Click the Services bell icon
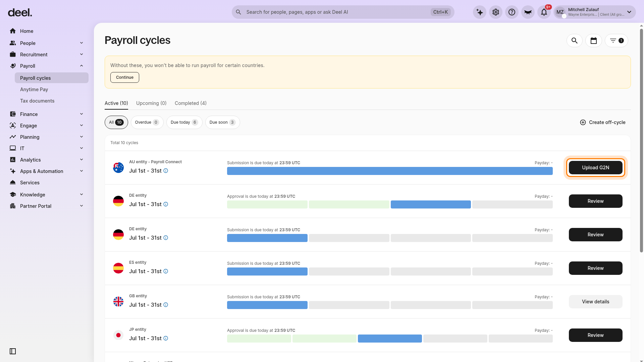 (13, 183)
